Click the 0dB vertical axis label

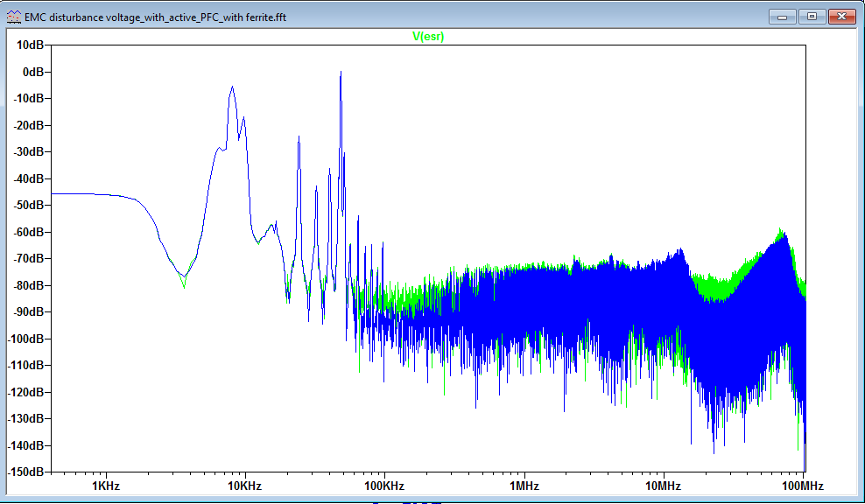33,72
